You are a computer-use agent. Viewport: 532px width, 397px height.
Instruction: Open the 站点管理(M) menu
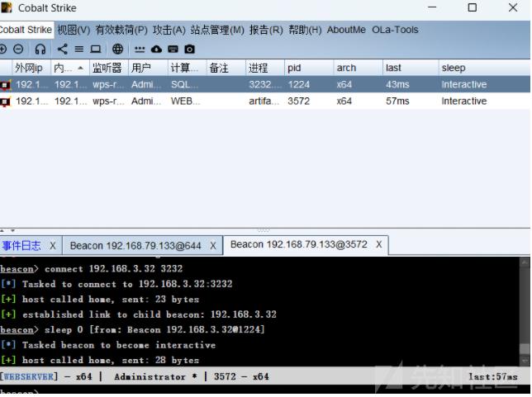click(x=217, y=30)
